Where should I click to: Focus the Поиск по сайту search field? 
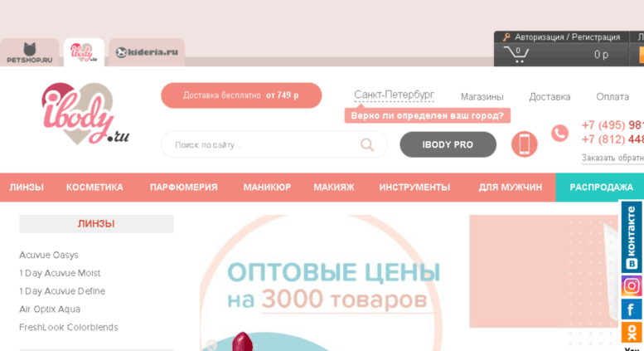(274, 144)
